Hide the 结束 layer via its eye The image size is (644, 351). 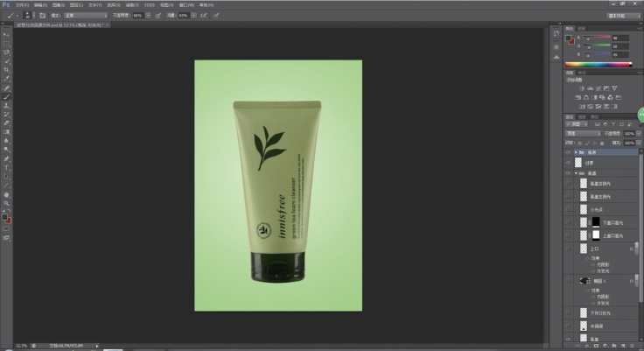click(x=568, y=163)
